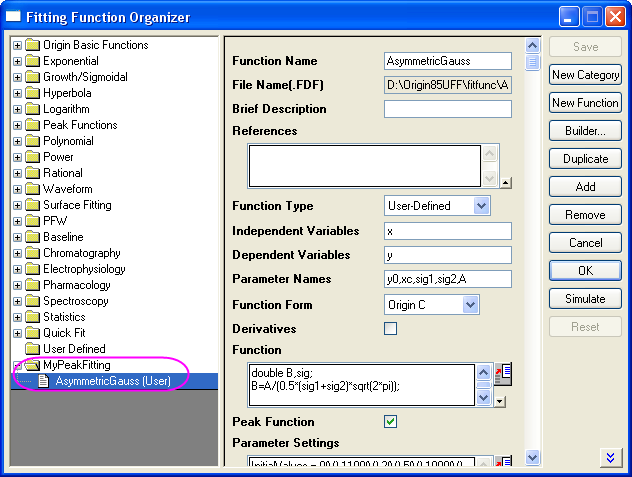Click the double-arrow expand icon at bottom right
This screenshot has height=477, width=632.
coord(610,457)
